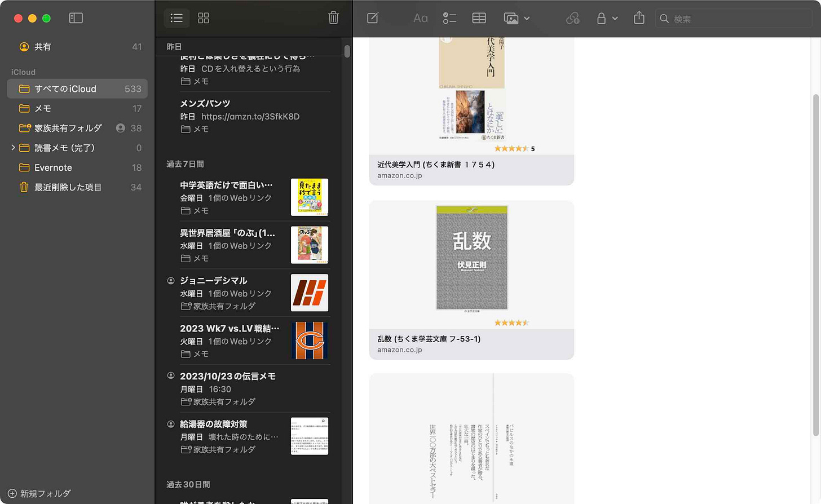
Task: Open the 中学英語だけで面白い note
Action: pos(248,197)
